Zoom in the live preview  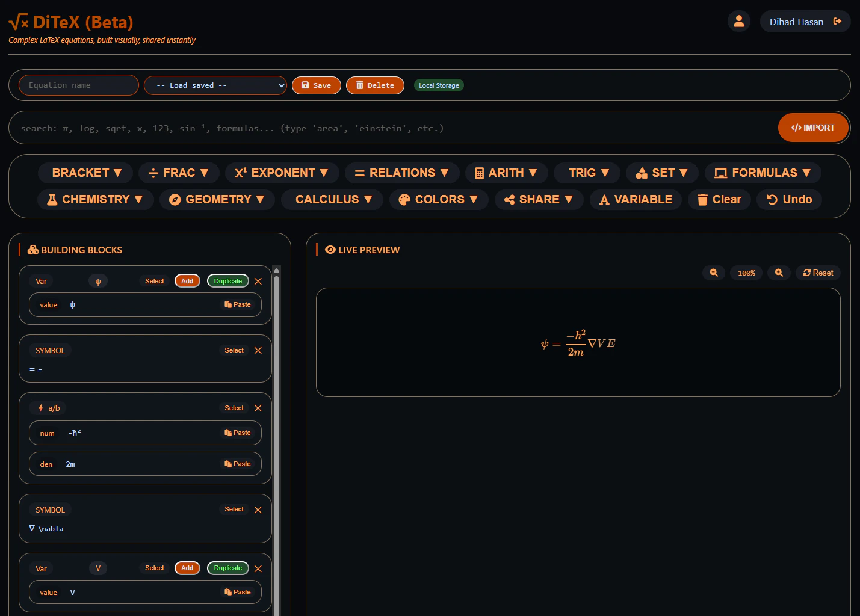779,273
